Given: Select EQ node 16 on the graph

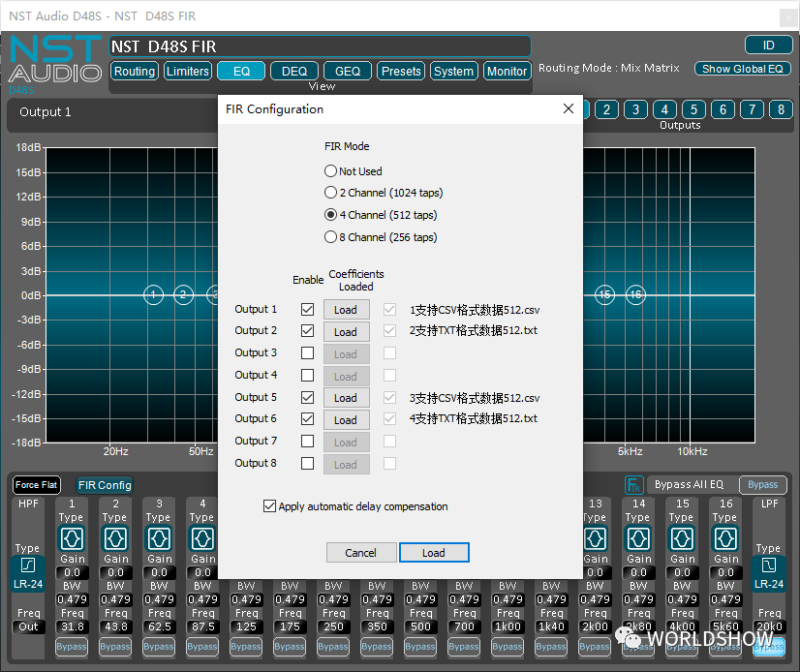Looking at the screenshot, I should [x=635, y=294].
